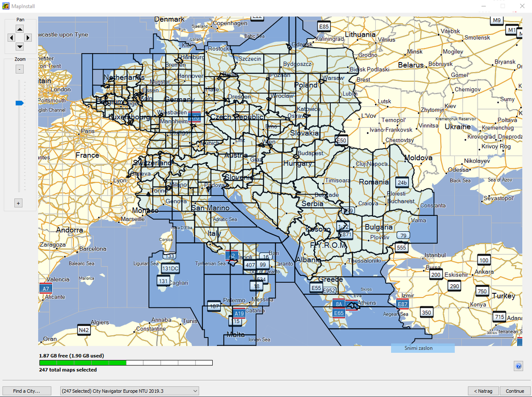Click the MapInstall app icon in title bar

click(x=6, y=6)
